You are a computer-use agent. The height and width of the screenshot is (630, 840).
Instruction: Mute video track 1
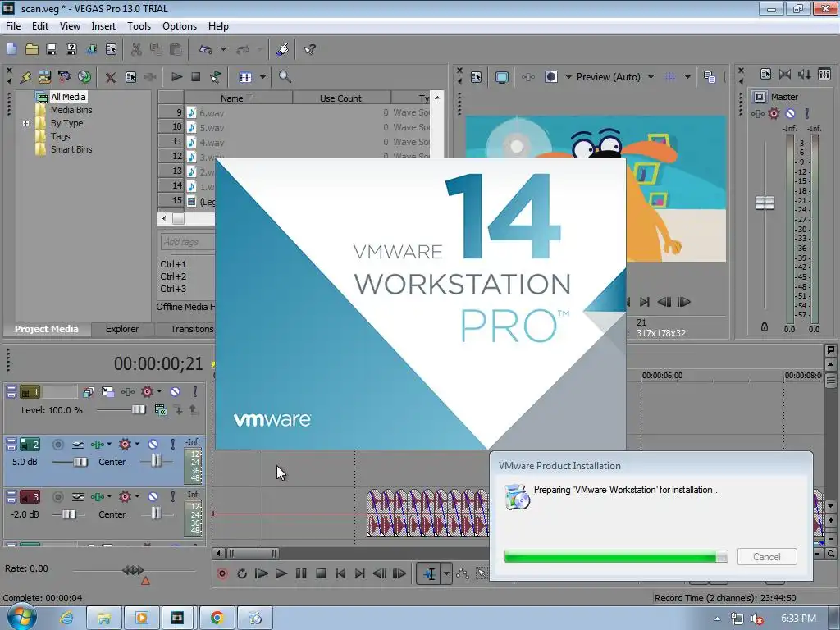[x=176, y=392]
